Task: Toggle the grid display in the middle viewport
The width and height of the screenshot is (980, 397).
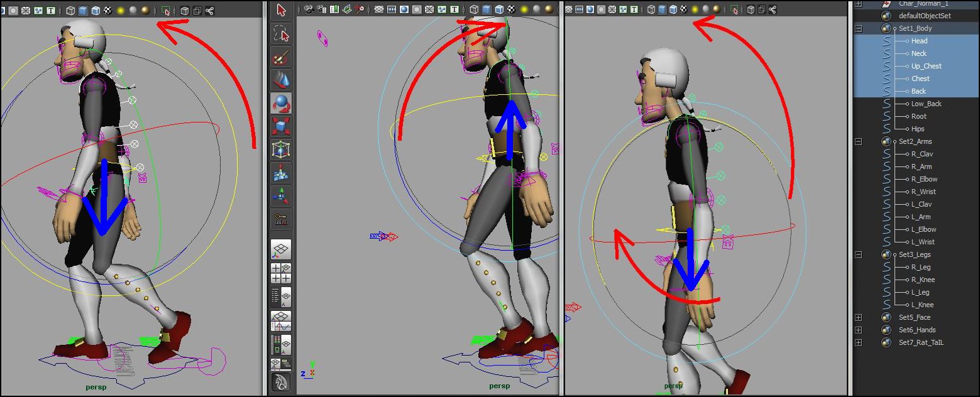Action: [x=378, y=9]
